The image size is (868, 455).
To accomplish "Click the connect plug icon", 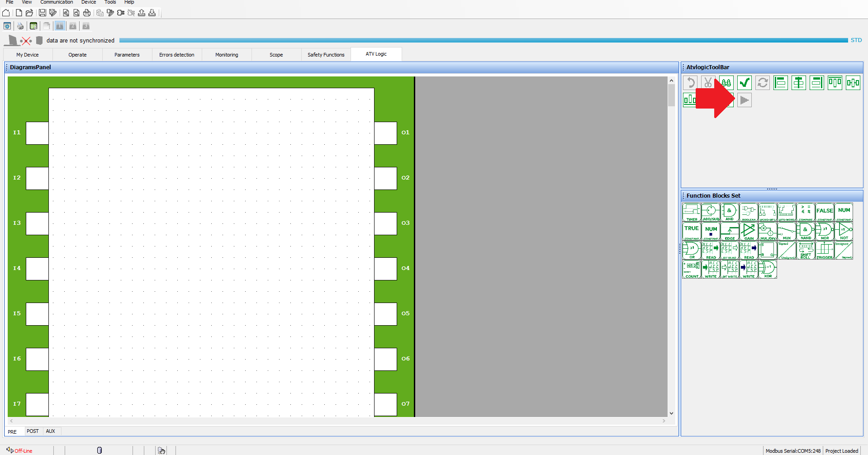I will 121,13.
